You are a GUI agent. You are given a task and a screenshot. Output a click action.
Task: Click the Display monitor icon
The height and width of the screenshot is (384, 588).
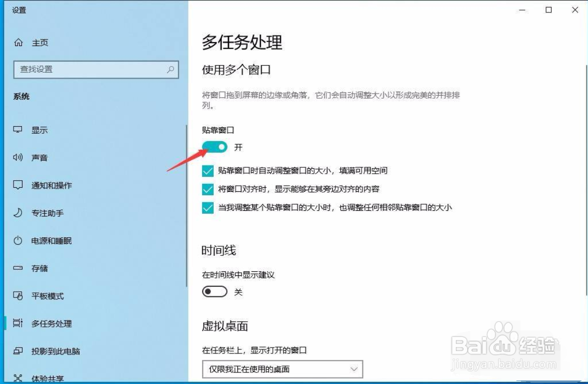pos(18,130)
